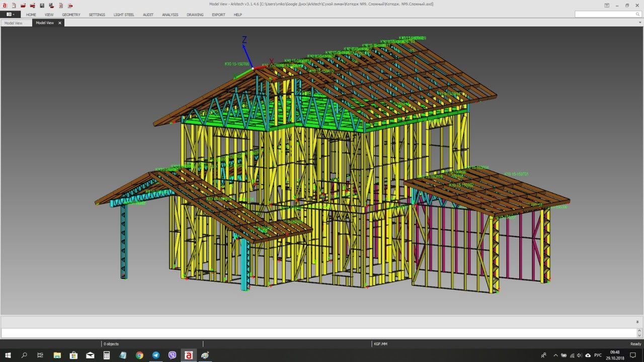
Task: Click the command line input field
Action: click(318, 333)
